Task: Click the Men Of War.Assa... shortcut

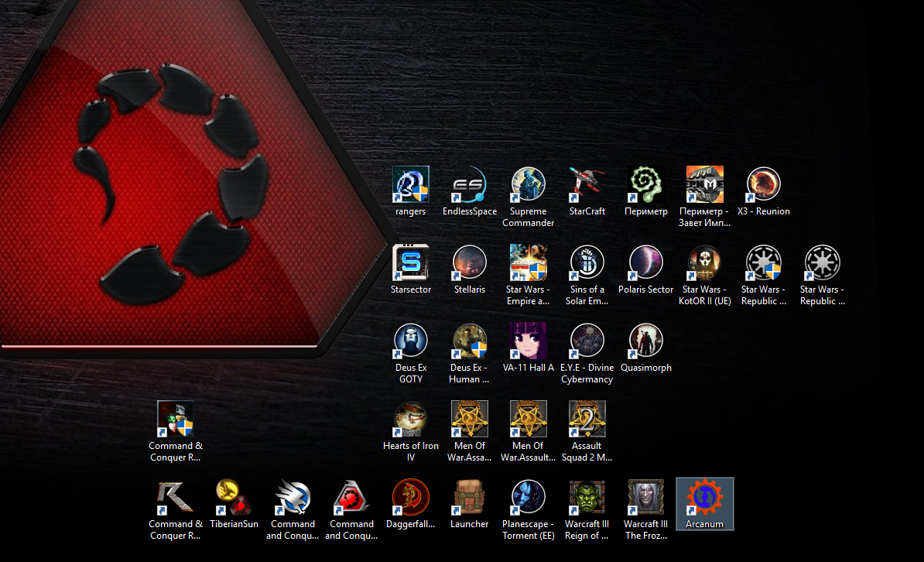Action: 470,419
